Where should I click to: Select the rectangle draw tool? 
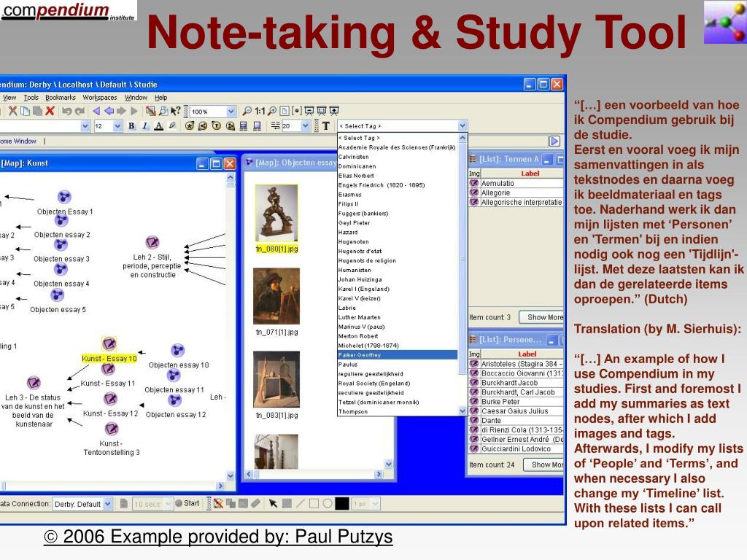(x=314, y=503)
